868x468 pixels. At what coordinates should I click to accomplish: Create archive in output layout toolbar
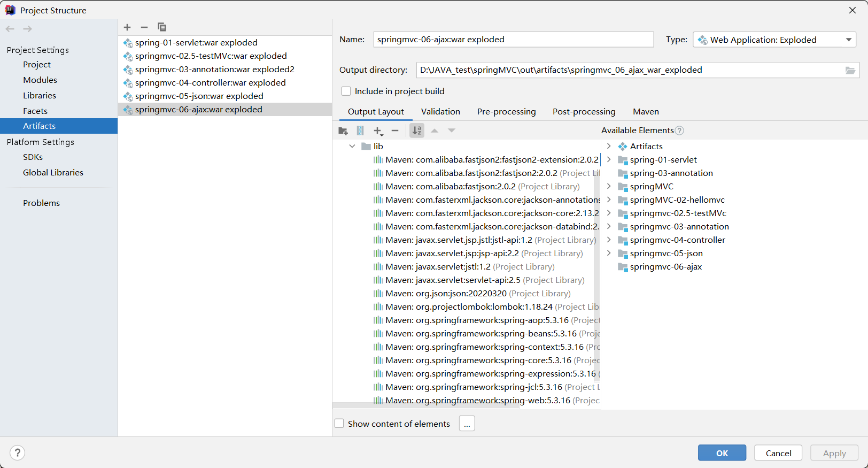pos(360,131)
